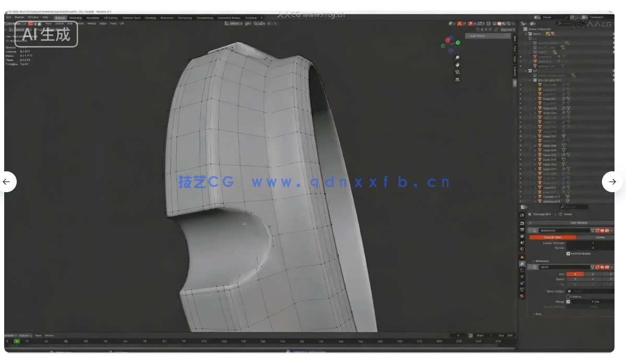Switch to the Modeling workspace tab

pyautogui.click(x=75, y=17)
